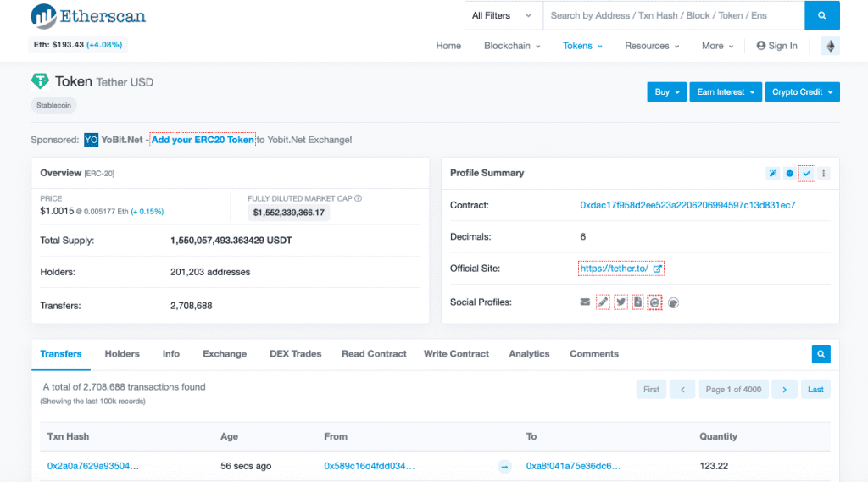868x482 pixels.
Task: Click the 56 secs ago age cell
Action: pos(246,466)
